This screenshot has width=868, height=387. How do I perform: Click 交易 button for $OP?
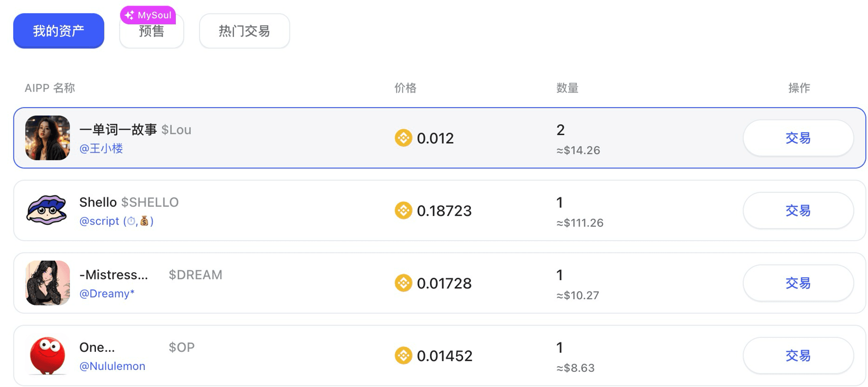coord(798,356)
